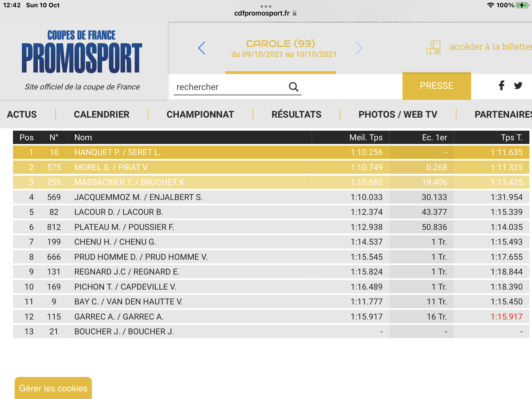Tap the three-dot multitasking menu at top
This screenshot has width=532, height=399.
(266, 6)
